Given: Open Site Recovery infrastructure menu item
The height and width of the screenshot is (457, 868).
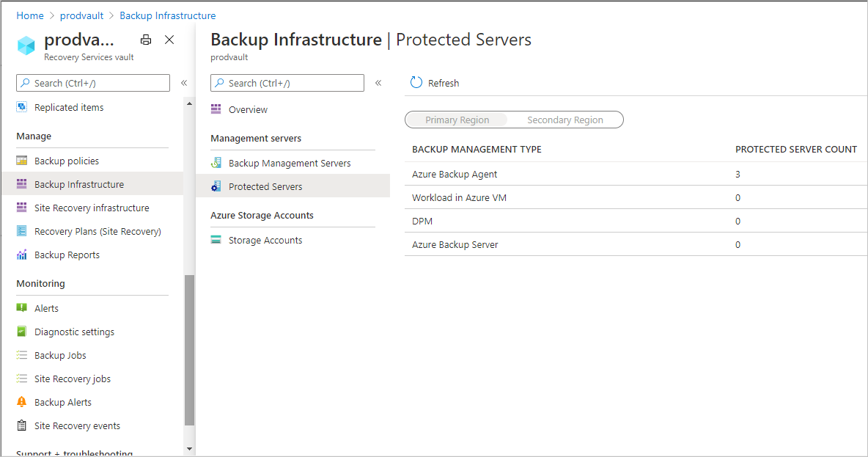Looking at the screenshot, I should [92, 208].
